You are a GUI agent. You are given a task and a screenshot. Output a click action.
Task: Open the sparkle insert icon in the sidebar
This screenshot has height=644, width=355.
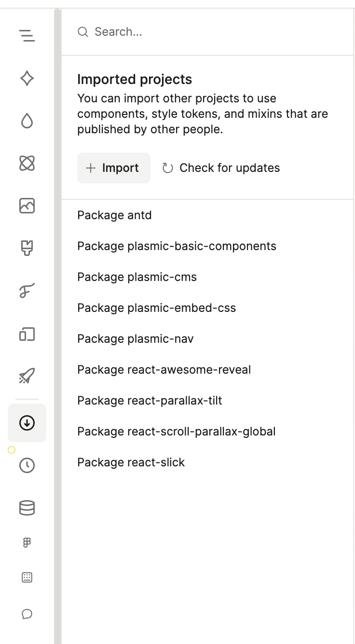pyautogui.click(x=27, y=78)
